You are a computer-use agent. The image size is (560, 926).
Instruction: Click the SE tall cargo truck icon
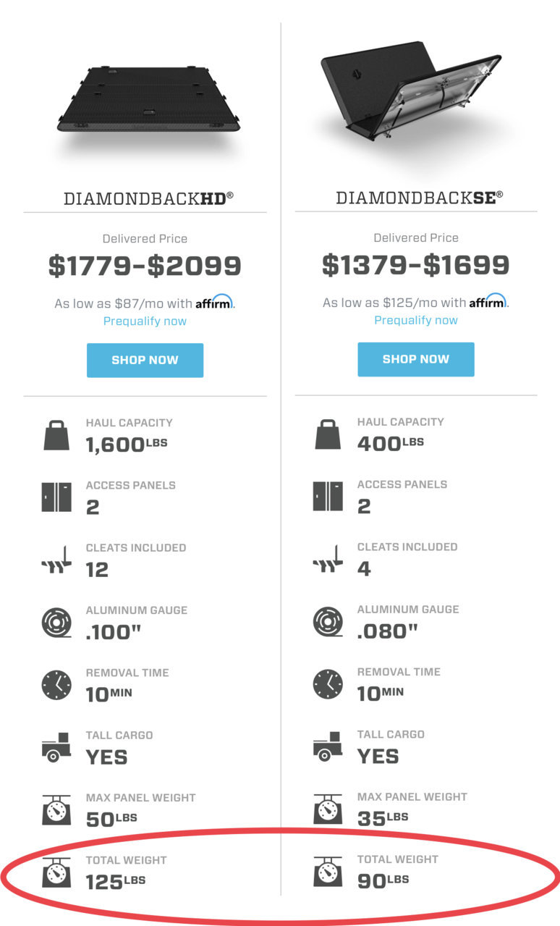328,746
